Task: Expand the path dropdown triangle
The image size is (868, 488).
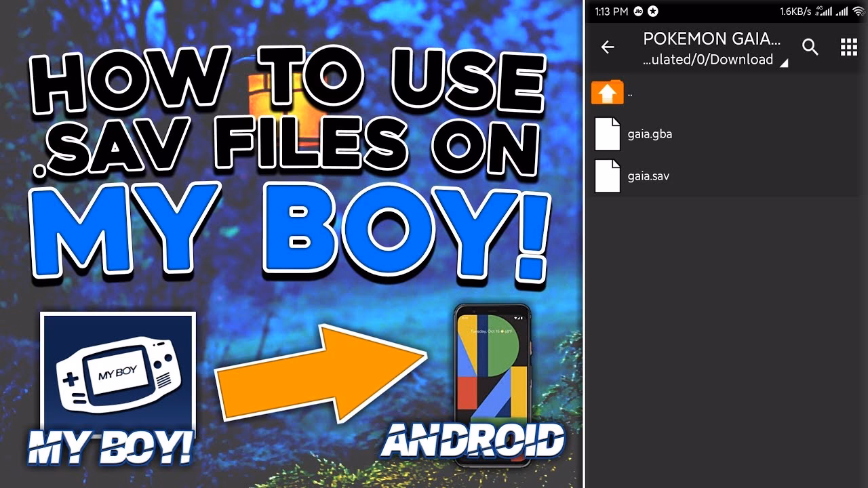Action: pyautogui.click(x=784, y=63)
